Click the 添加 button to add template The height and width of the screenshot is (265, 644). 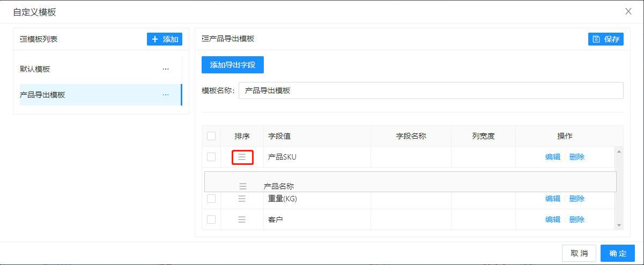(165, 39)
